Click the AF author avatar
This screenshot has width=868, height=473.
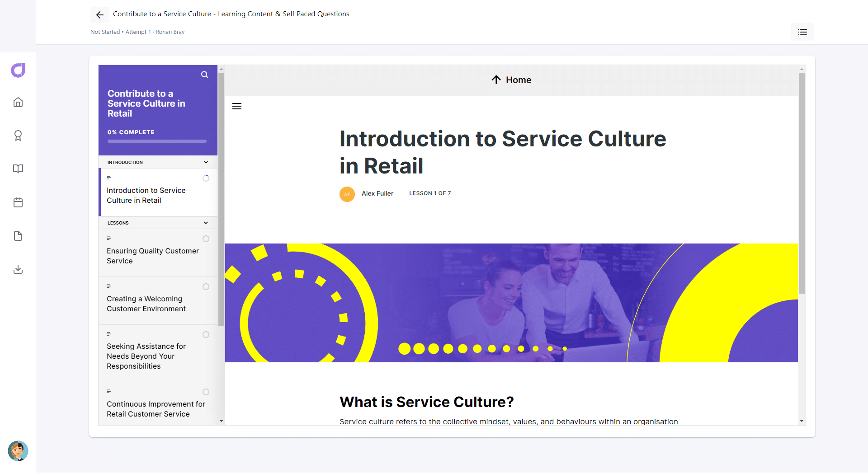347,194
